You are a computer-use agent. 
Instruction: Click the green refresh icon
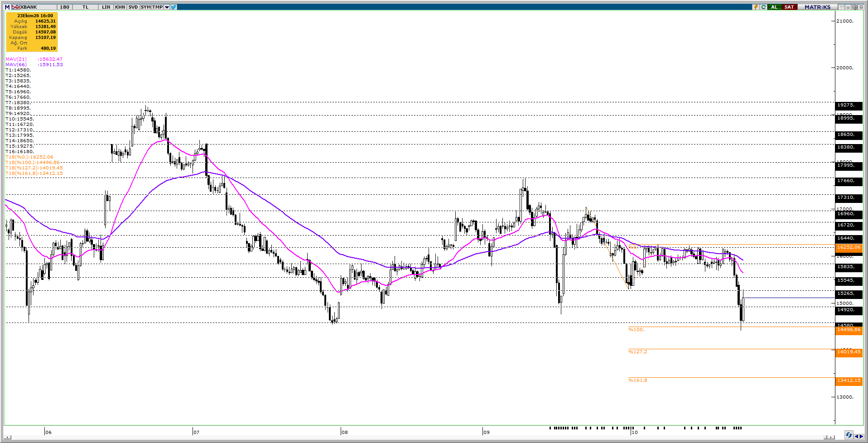(x=764, y=7)
